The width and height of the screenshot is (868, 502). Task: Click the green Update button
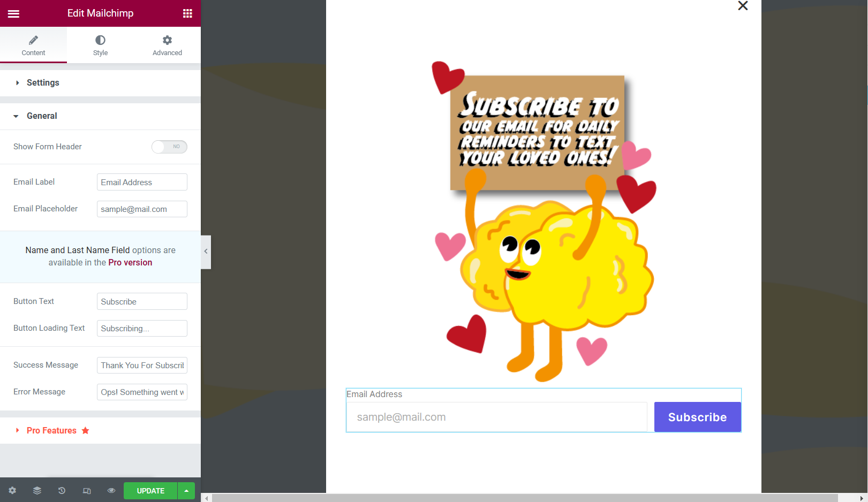coord(150,491)
